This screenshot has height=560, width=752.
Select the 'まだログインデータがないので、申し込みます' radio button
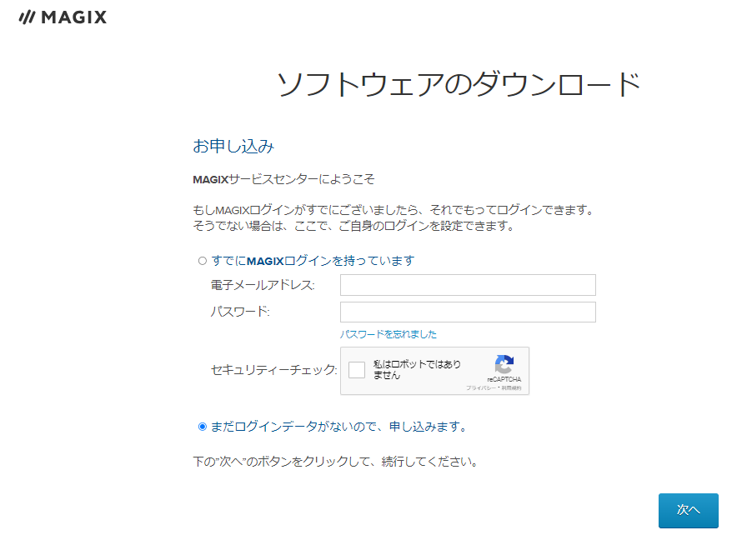(x=202, y=427)
